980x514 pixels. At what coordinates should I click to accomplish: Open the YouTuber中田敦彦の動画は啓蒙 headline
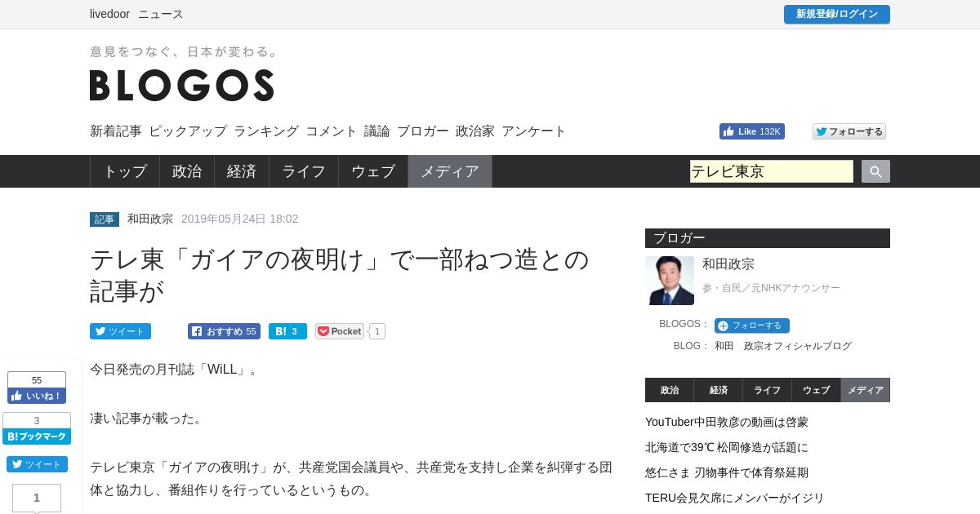727,422
